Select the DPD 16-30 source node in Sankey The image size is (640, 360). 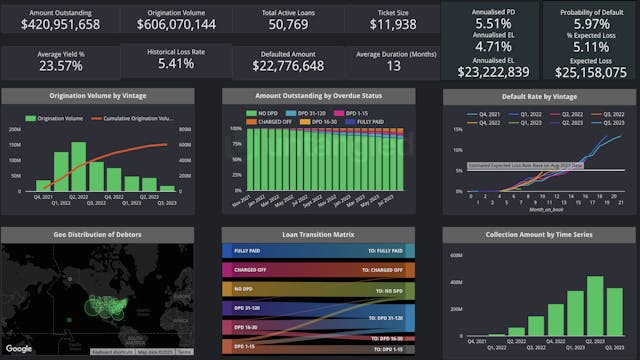227,327
